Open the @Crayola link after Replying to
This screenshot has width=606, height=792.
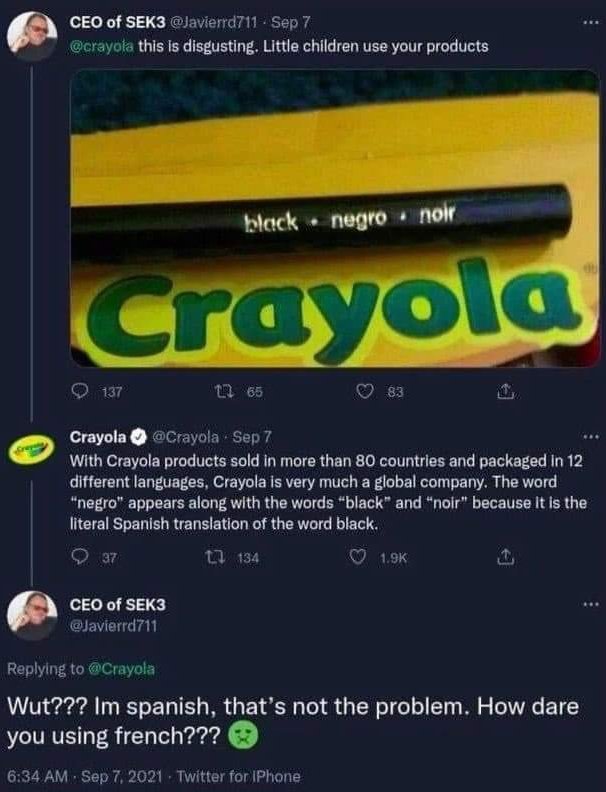(x=121, y=669)
